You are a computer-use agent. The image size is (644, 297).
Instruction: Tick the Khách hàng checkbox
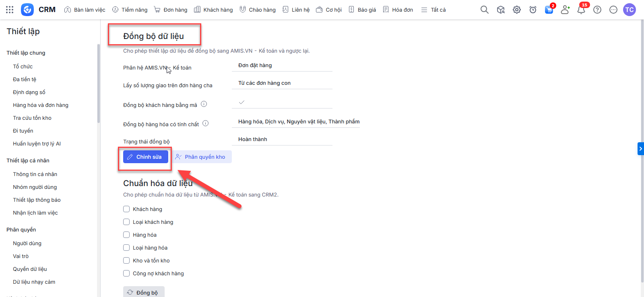click(126, 209)
